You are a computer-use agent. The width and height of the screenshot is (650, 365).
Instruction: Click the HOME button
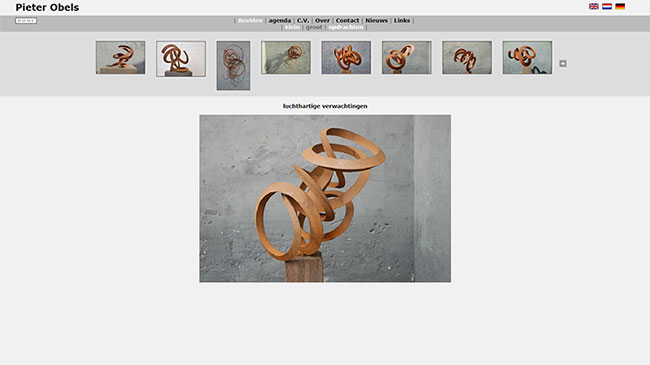26,21
